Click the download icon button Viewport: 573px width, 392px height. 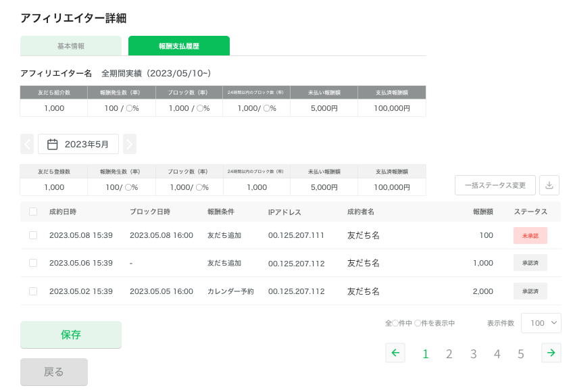point(549,185)
